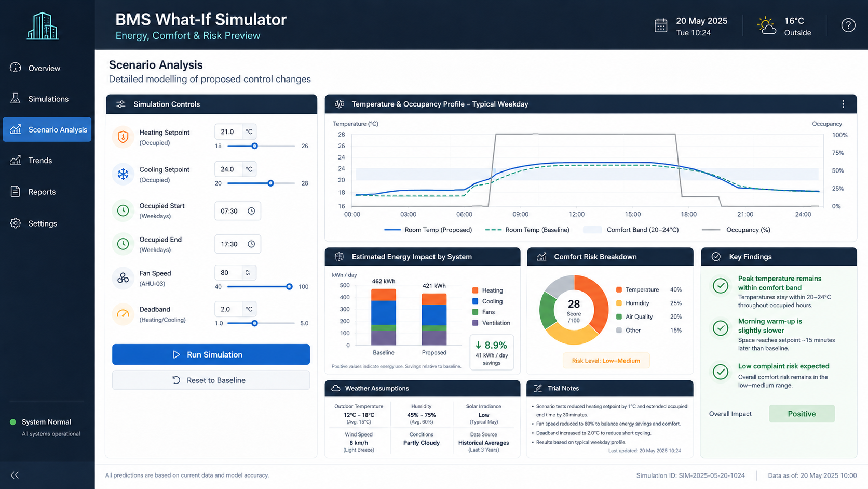Click the Cooling Setpoint snowflake icon
The image size is (868, 489).
point(123,174)
